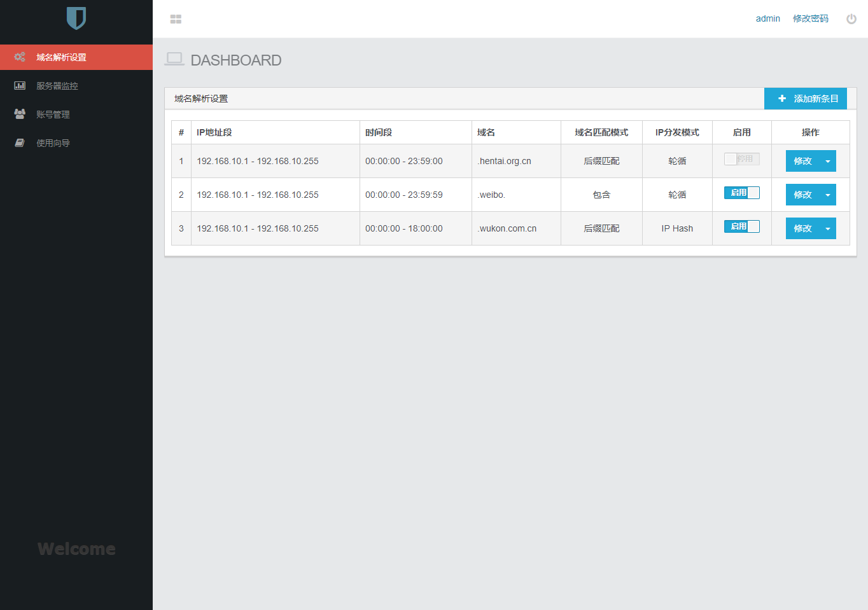Expand dropdown arrow beside 修改 in row 3
868x610 pixels.
[828, 228]
